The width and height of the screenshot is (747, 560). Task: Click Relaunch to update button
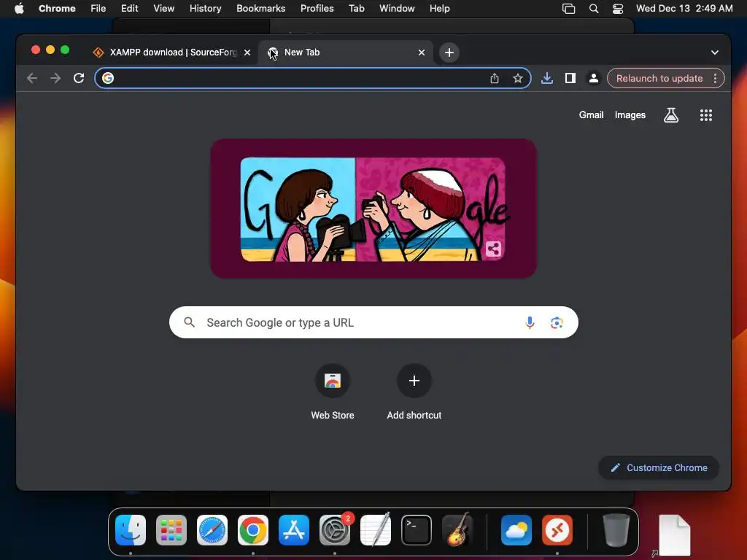pyautogui.click(x=659, y=78)
